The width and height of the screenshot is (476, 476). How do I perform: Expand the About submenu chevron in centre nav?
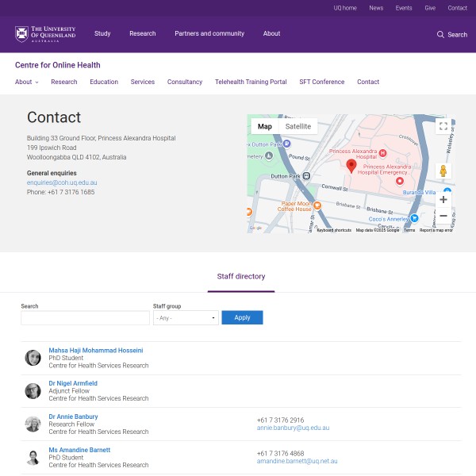pyautogui.click(x=36, y=83)
